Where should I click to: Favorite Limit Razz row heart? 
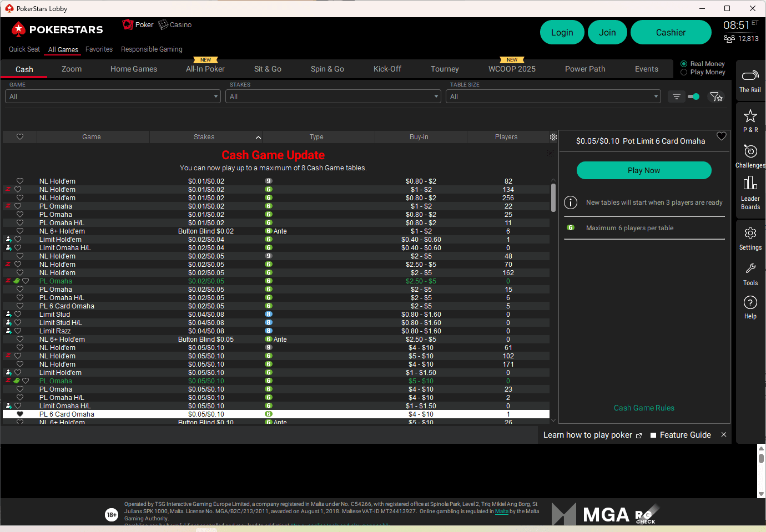(x=18, y=331)
